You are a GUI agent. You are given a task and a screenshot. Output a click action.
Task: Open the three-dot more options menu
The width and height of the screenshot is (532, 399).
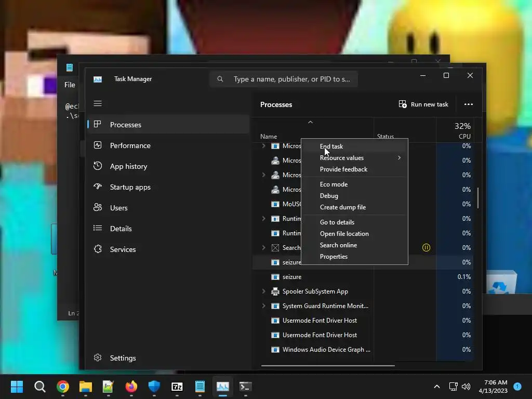pyautogui.click(x=469, y=104)
